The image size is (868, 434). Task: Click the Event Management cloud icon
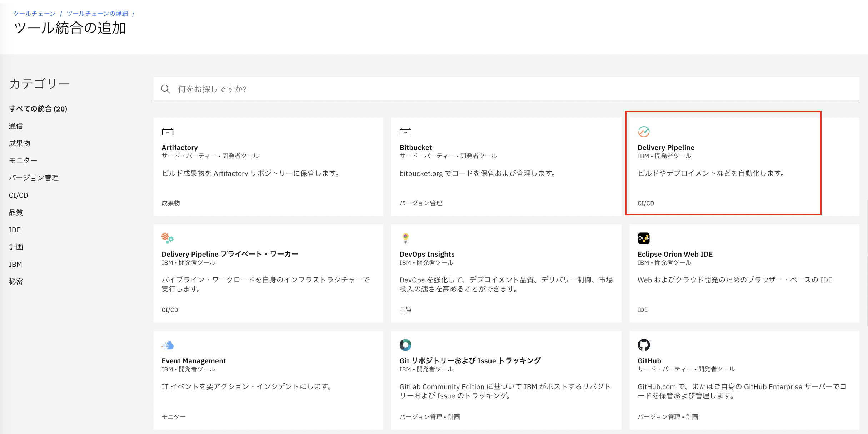[167, 345]
